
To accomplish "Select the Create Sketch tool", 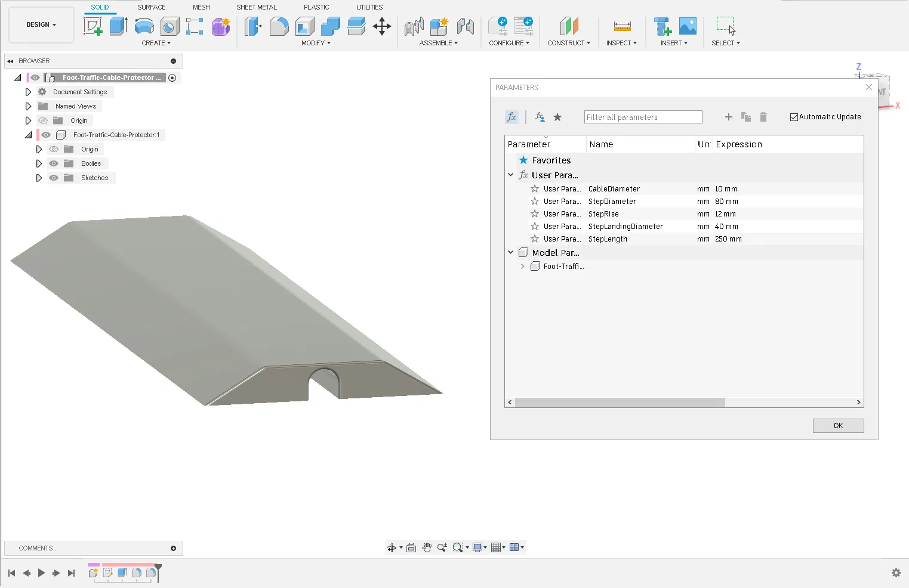I will click(x=93, y=26).
